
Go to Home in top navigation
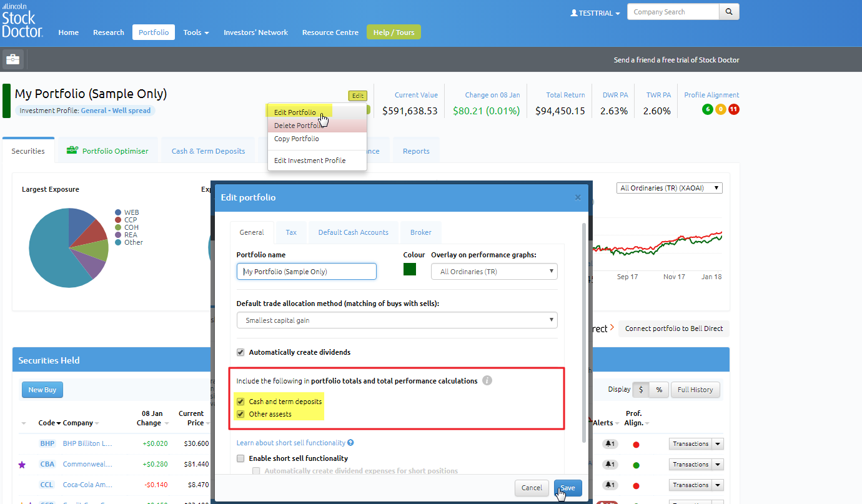pyautogui.click(x=69, y=32)
